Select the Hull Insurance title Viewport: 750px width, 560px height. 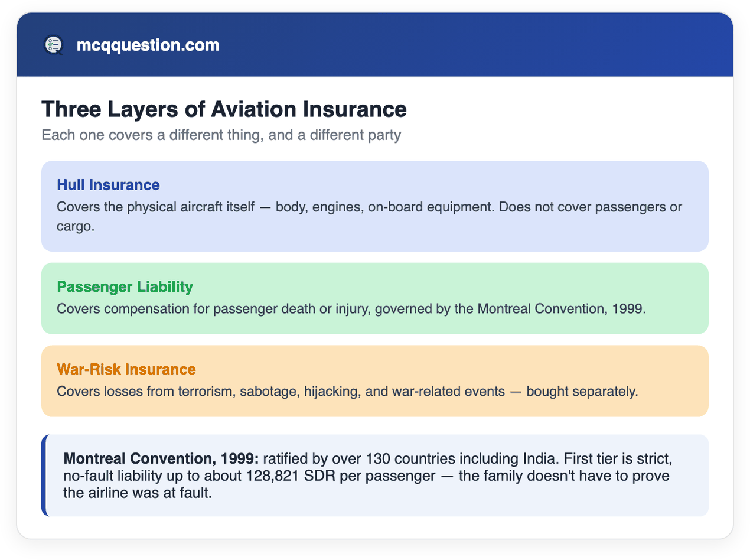[x=108, y=185]
